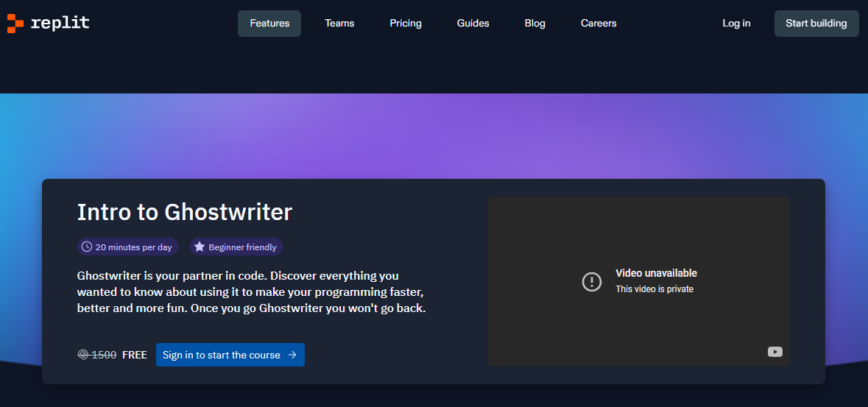Click the unavailable video thumbnail area
The height and width of the screenshot is (407, 868).
[638, 281]
